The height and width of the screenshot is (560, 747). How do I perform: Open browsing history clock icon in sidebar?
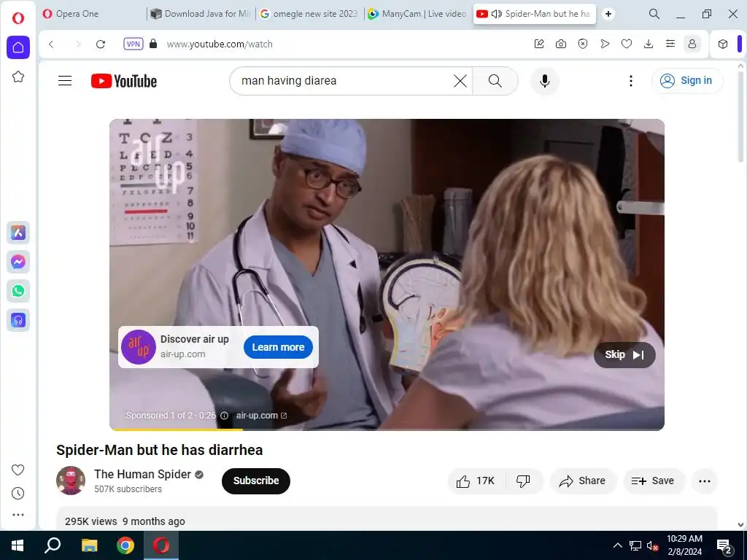[18, 494]
